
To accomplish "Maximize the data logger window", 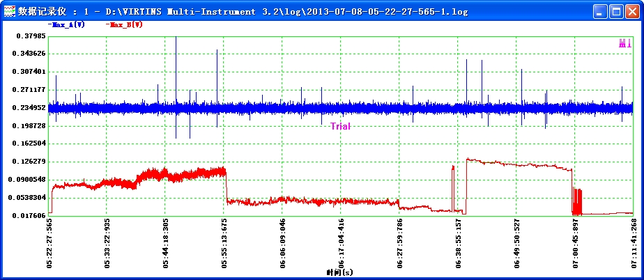I will [x=616, y=12].
